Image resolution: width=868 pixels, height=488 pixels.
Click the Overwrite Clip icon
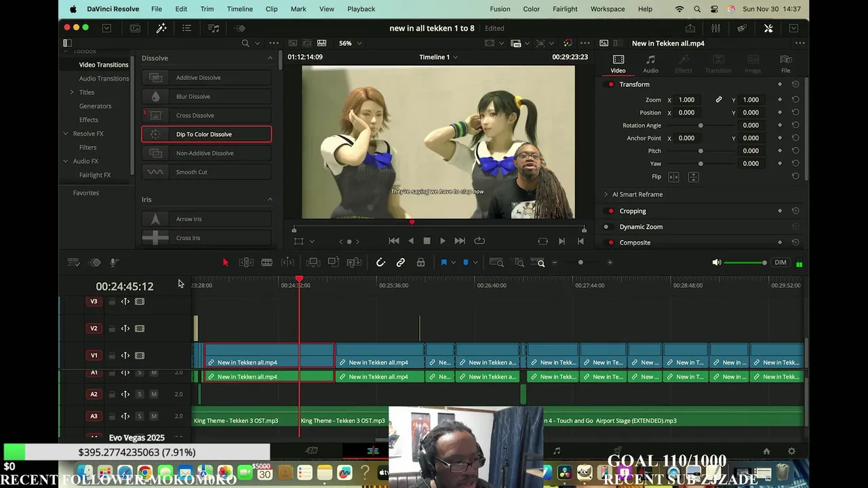[334, 262]
